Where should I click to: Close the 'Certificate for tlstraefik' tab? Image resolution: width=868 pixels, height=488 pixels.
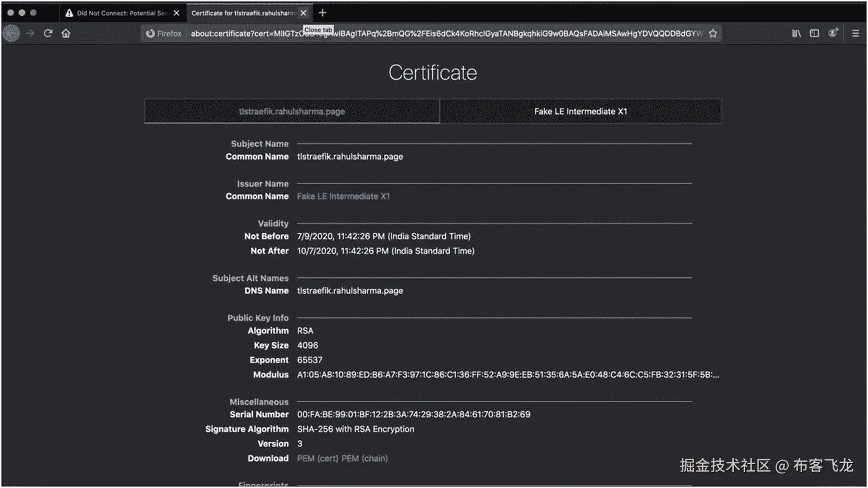[x=303, y=13]
